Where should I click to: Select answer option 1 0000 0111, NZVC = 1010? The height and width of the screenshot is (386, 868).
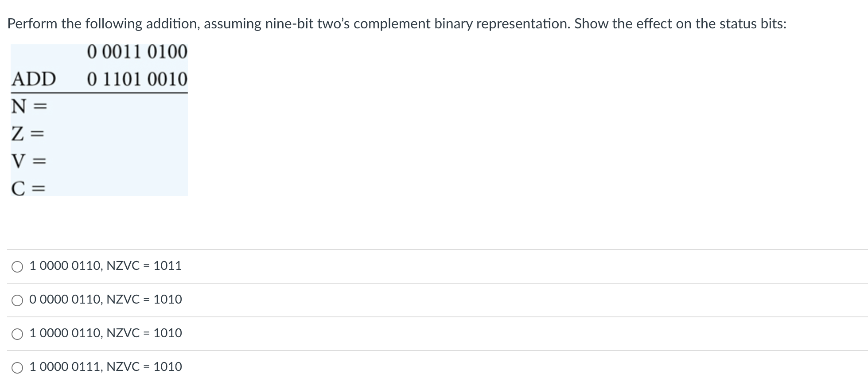pos(17,367)
